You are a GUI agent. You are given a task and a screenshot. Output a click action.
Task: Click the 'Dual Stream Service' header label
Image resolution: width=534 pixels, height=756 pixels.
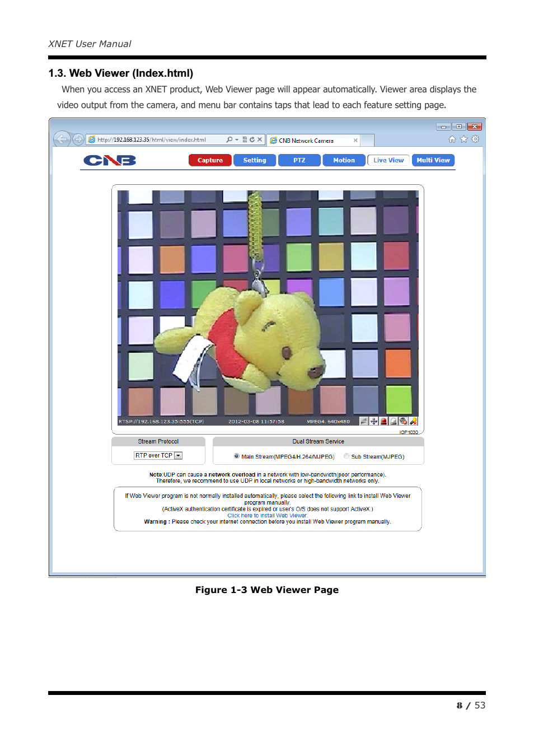tap(318, 442)
